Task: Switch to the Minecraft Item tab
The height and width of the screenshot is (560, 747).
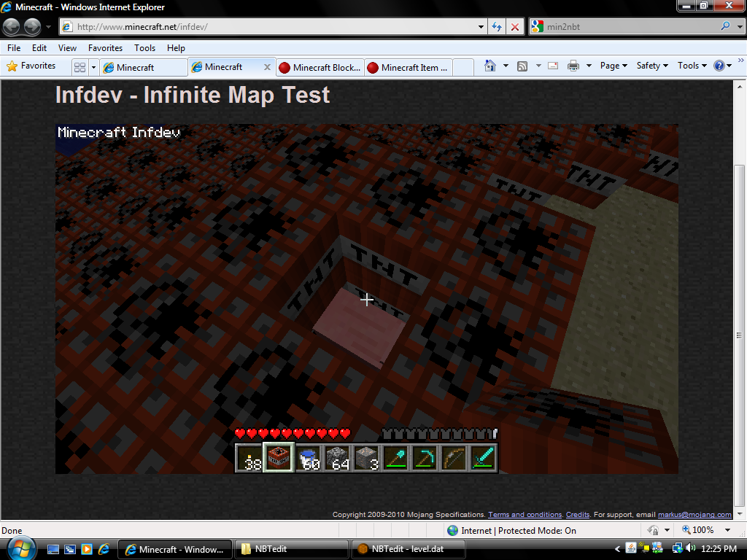Action: (409, 68)
